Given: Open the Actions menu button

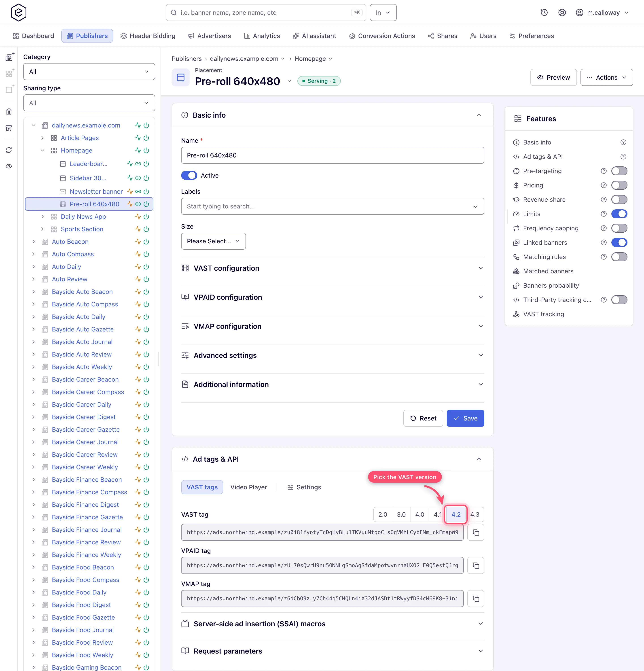Looking at the screenshot, I should tap(607, 77).
